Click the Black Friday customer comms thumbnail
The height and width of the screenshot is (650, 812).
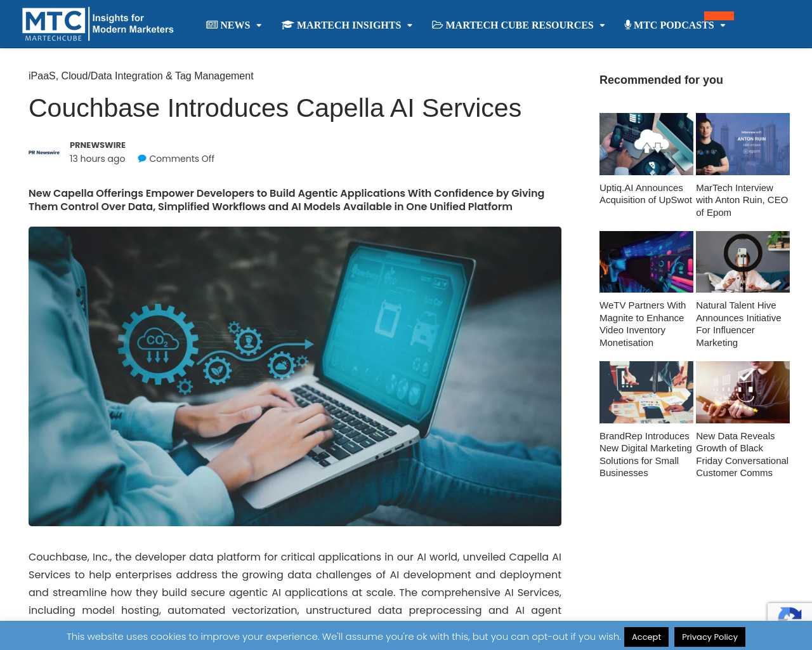(x=743, y=392)
